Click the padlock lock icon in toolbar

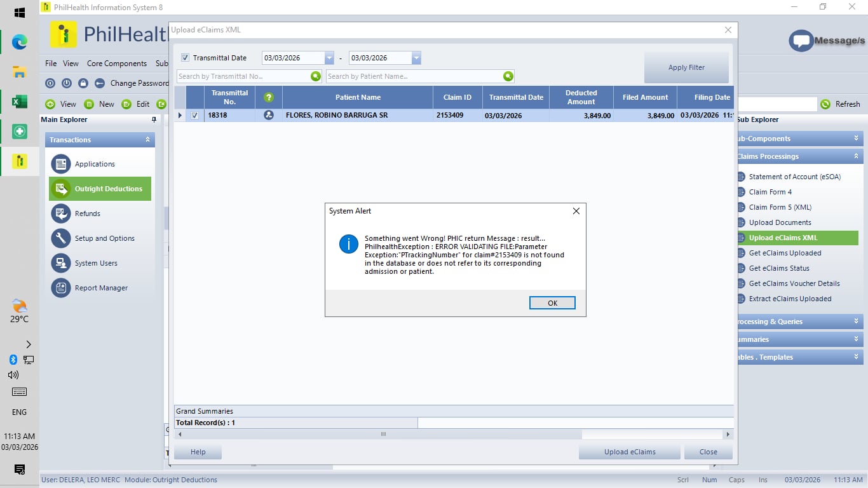tap(83, 83)
